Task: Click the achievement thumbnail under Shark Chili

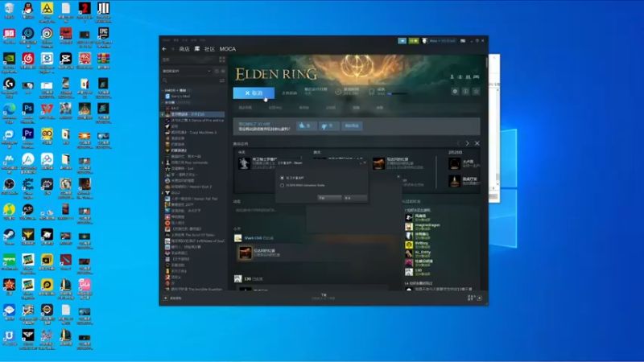Action: 245,253
